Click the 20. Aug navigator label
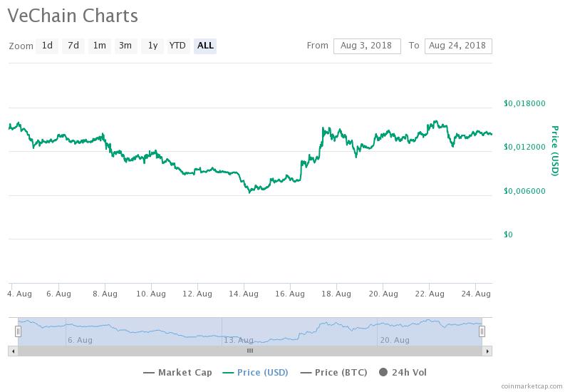Screen dimensions: 570x392 coord(395,340)
